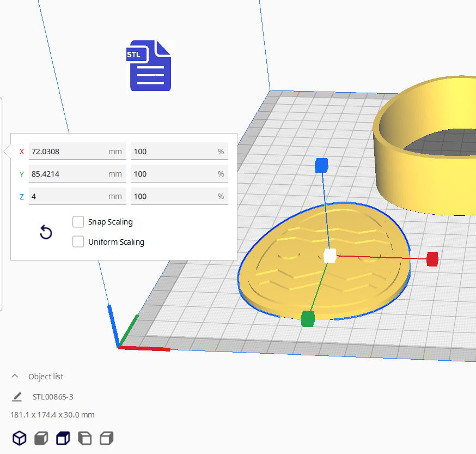The image size is (476, 454).
Task: Collapse the Object list chevron
Action: click(x=15, y=376)
